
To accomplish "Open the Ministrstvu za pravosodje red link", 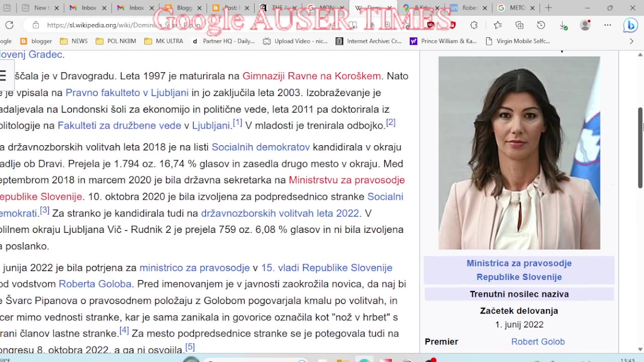I will (347, 180).
